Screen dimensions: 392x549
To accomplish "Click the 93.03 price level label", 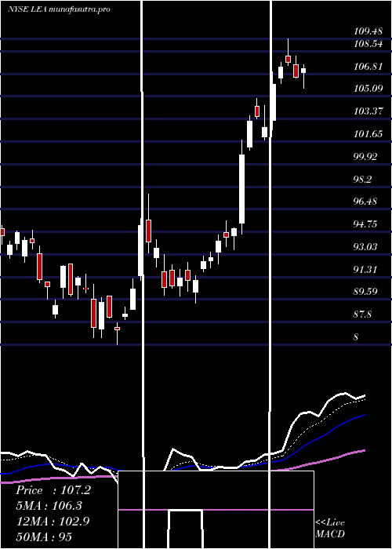I will tap(366, 247).
